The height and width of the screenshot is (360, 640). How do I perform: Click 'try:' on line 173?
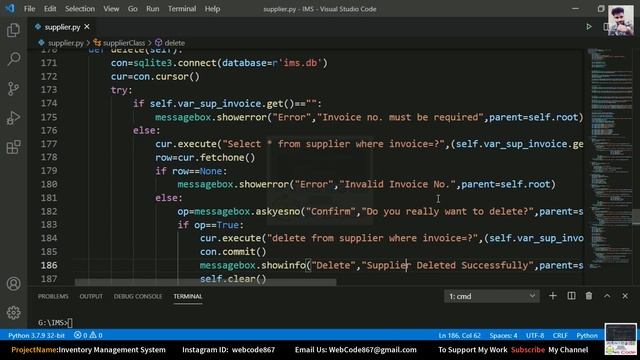point(122,90)
